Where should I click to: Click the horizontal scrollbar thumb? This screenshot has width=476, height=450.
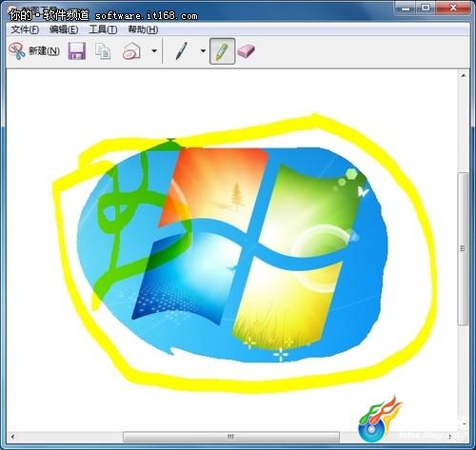point(231,437)
